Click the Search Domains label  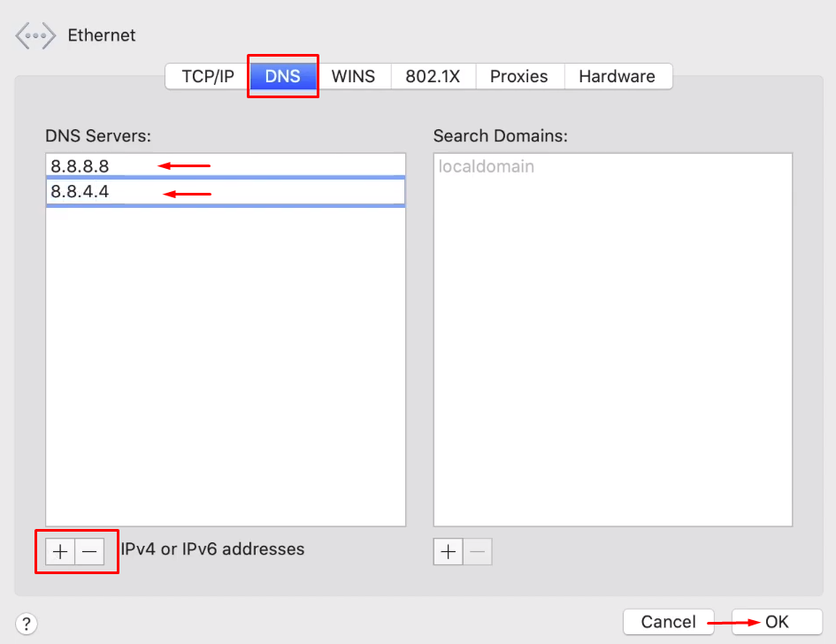500,136
